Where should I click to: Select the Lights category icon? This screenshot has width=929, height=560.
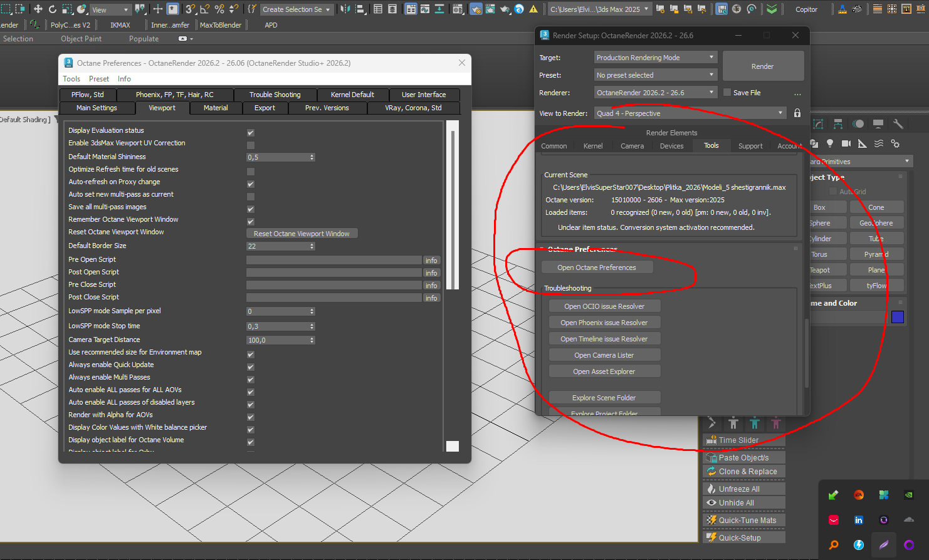click(x=830, y=143)
